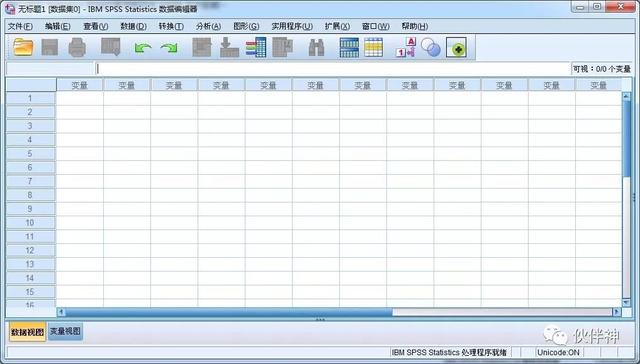The height and width of the screenshot is (364, 640).
Task: Click the binoculars Find icon
Action: [316, 48]
